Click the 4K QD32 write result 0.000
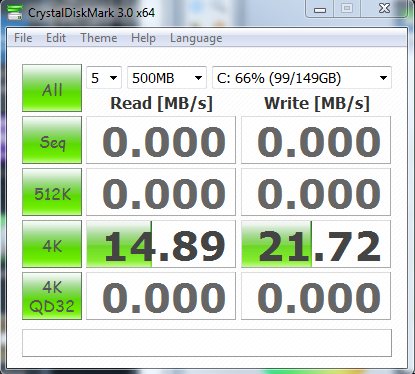 click(x=316, y=296)
